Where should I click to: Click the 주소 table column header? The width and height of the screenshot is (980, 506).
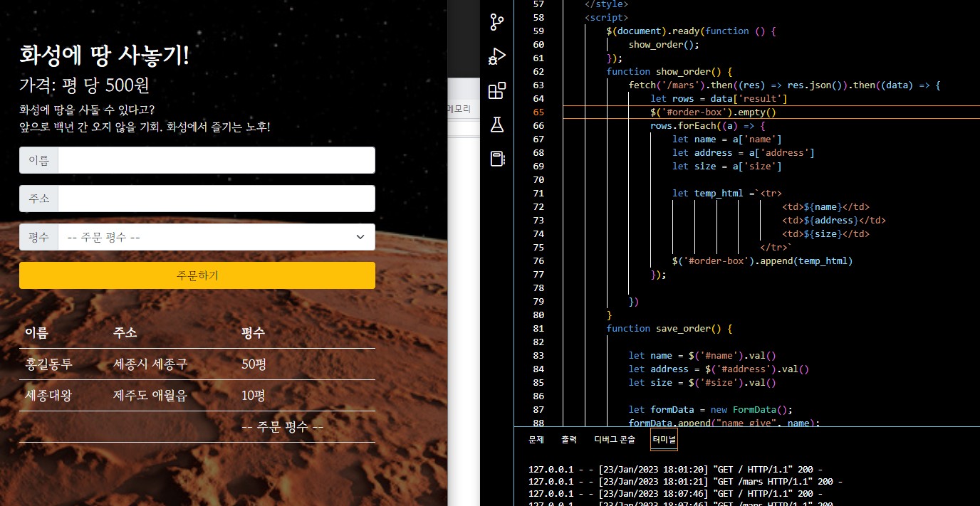[125, 333]
